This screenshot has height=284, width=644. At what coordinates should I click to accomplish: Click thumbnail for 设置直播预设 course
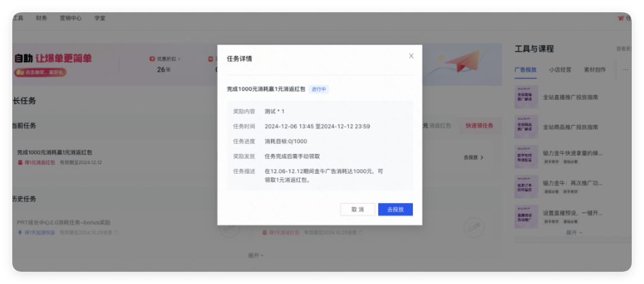click(x=526, y=217)
